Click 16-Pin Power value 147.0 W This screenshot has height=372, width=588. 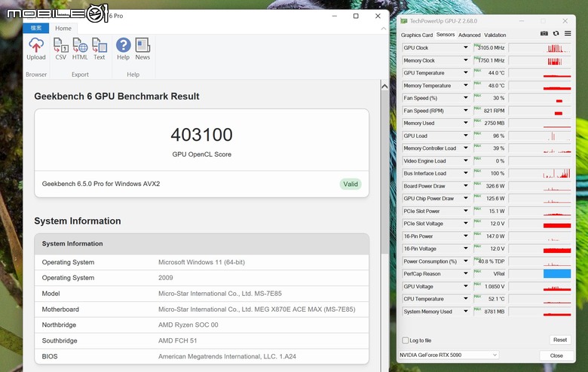tap(495, 236)
